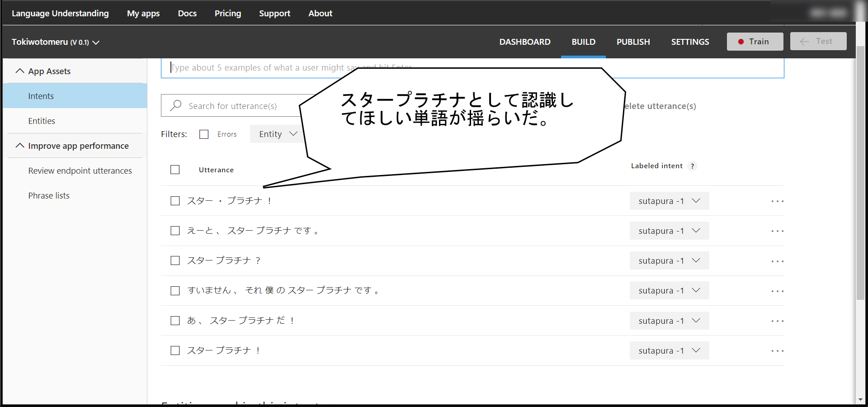Screen dimensions: 868x407
Task: Open Intents in the sidebar
Action: pyautogui.click(x=75, y=96)
